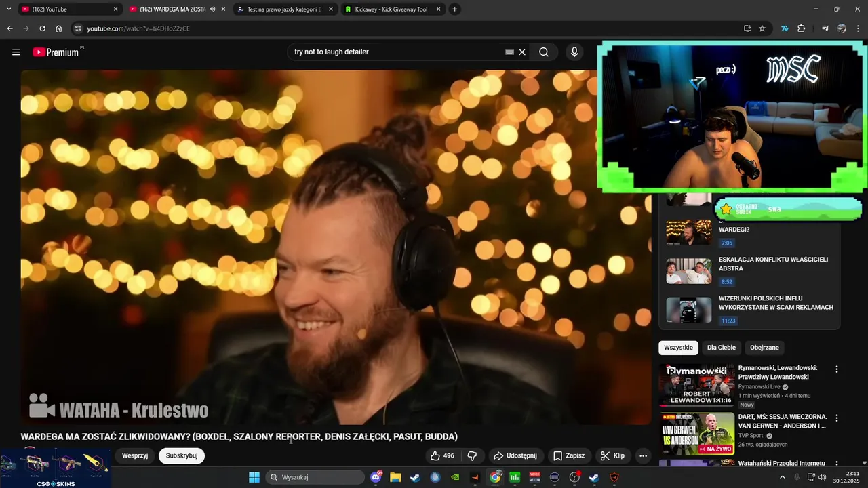Select the Dla Ciebie filter chip

pos(721,348)
